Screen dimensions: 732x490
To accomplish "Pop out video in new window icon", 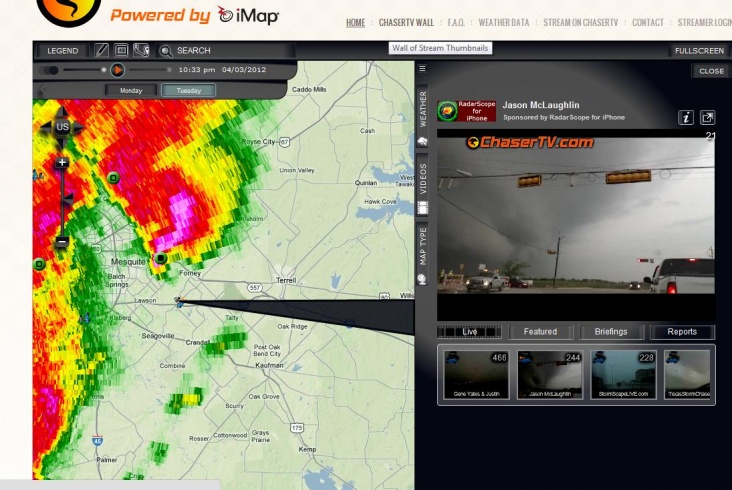I will click(707, 118).
